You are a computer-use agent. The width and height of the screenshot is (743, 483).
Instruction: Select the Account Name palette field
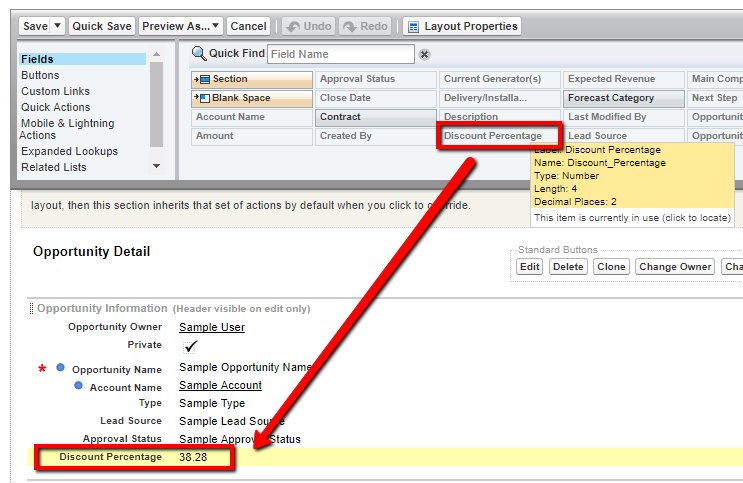tap(252, 117)
